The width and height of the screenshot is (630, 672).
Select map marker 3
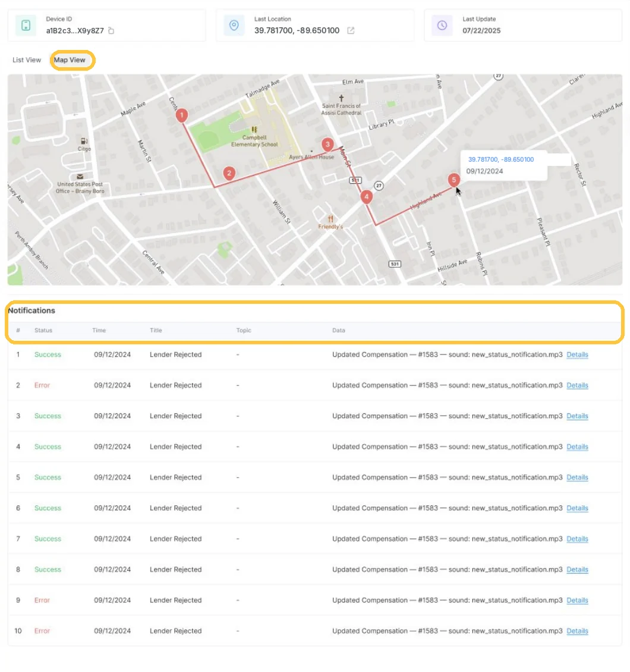click(x=327, y=145)
